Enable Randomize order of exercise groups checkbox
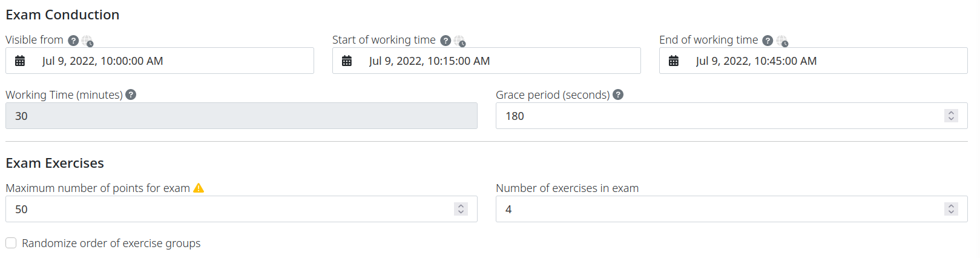Screen dimensions: 980x258 [11, 243]
